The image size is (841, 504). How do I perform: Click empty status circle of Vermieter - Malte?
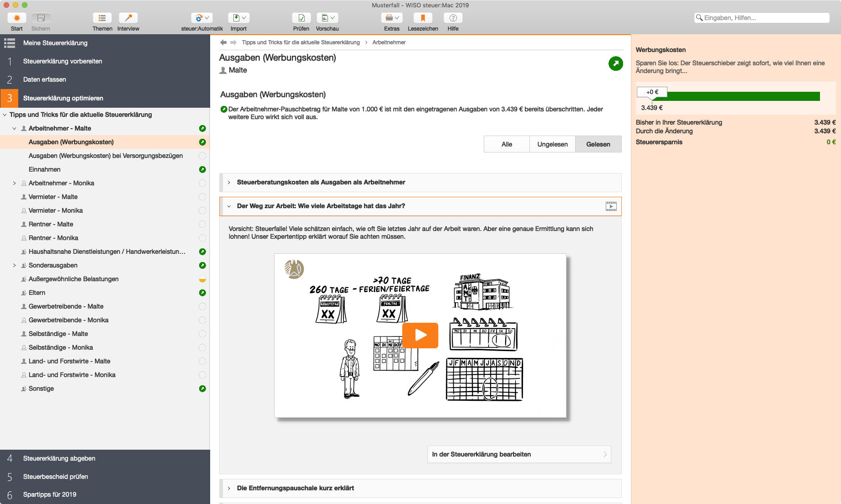202,197
